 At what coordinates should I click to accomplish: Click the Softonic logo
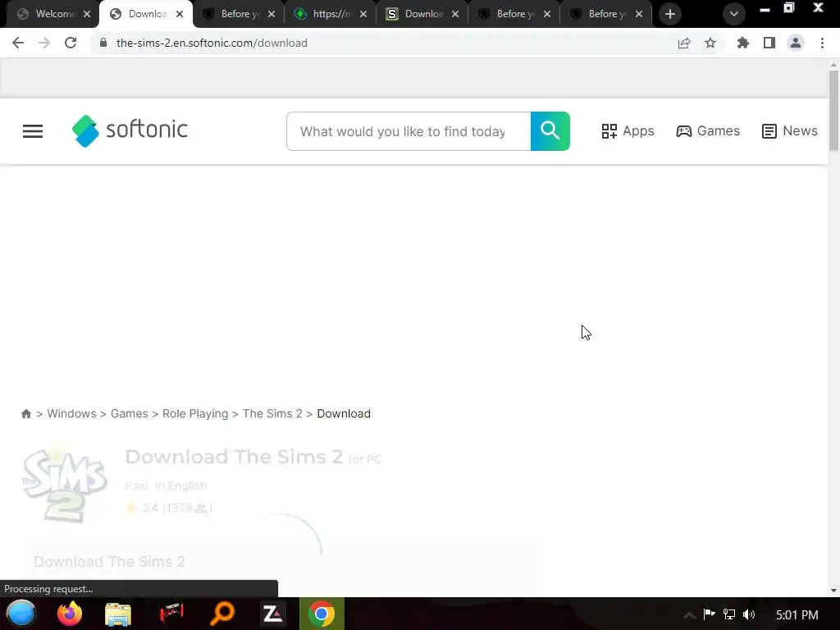pyautogui.click(x=130, y=130)
